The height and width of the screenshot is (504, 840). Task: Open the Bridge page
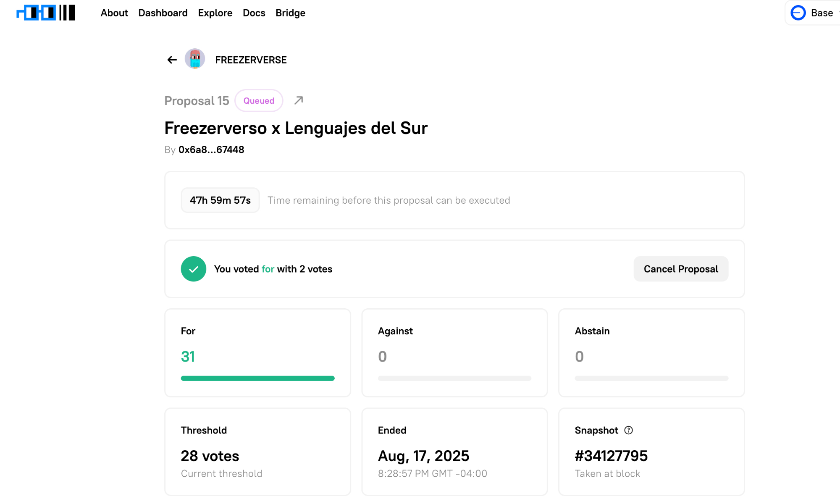click(290, 13)
